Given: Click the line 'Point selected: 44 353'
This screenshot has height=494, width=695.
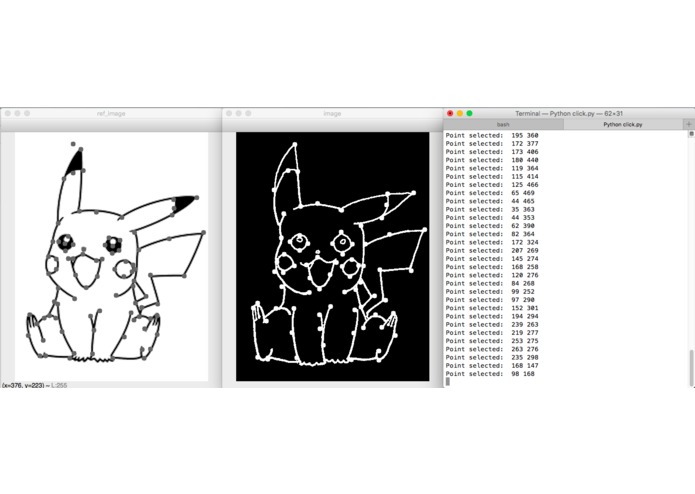Looking at the screenshot, I should click(x=490, y=218).
